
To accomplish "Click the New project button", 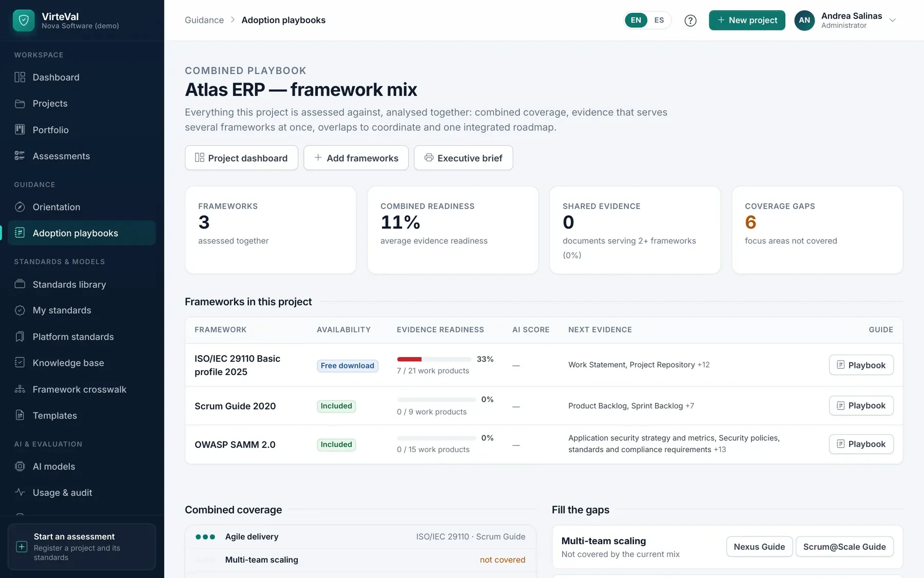I will [x=747, y=20].
